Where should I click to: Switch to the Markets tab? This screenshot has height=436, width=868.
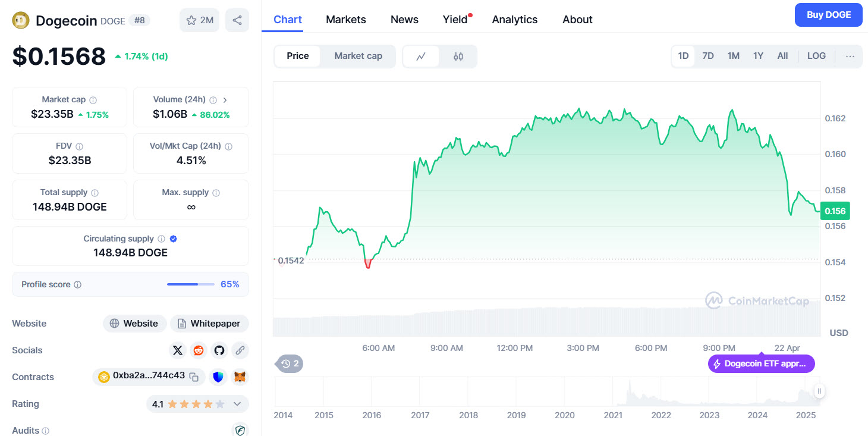click(346, 20)
